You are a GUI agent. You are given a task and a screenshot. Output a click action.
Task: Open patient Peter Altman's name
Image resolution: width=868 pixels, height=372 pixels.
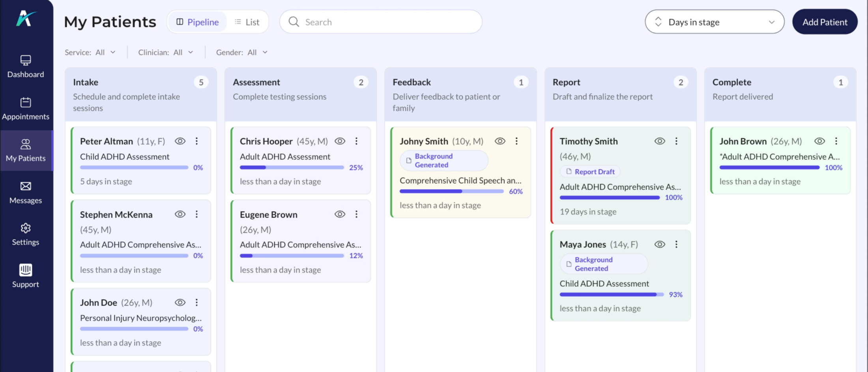point(107,141)
